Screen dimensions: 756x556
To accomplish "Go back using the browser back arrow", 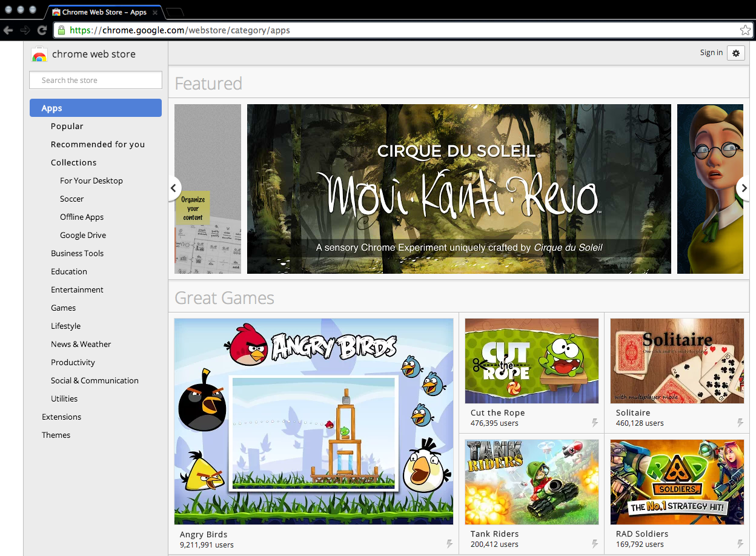I will [8, 30].
